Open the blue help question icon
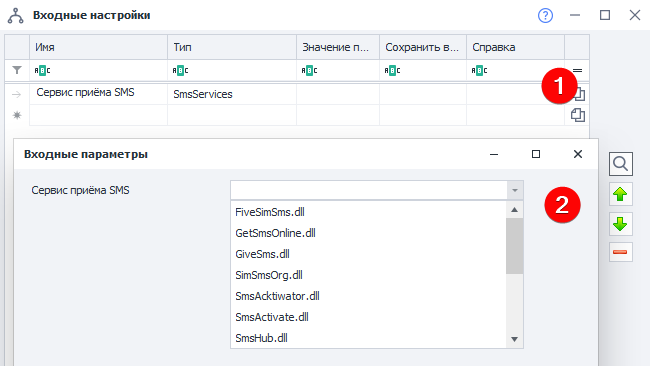 pyautogui.click(x=545, y=16)
